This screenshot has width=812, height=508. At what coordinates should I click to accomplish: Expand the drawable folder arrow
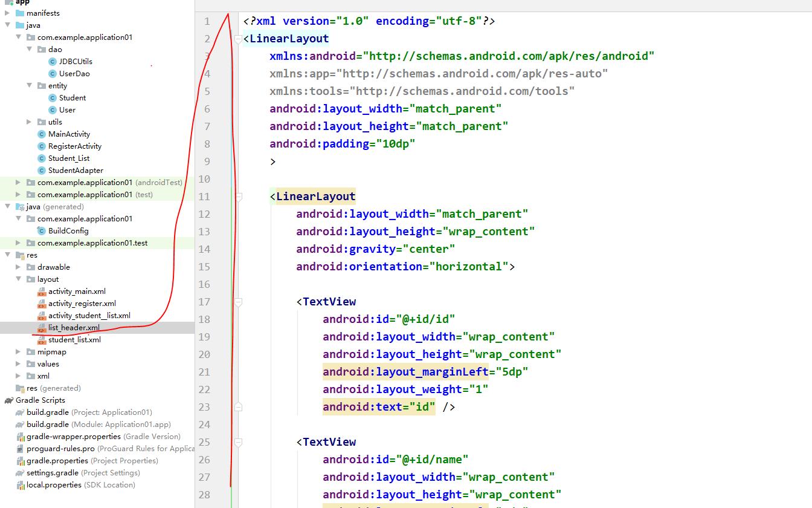(x=18, y=267)
